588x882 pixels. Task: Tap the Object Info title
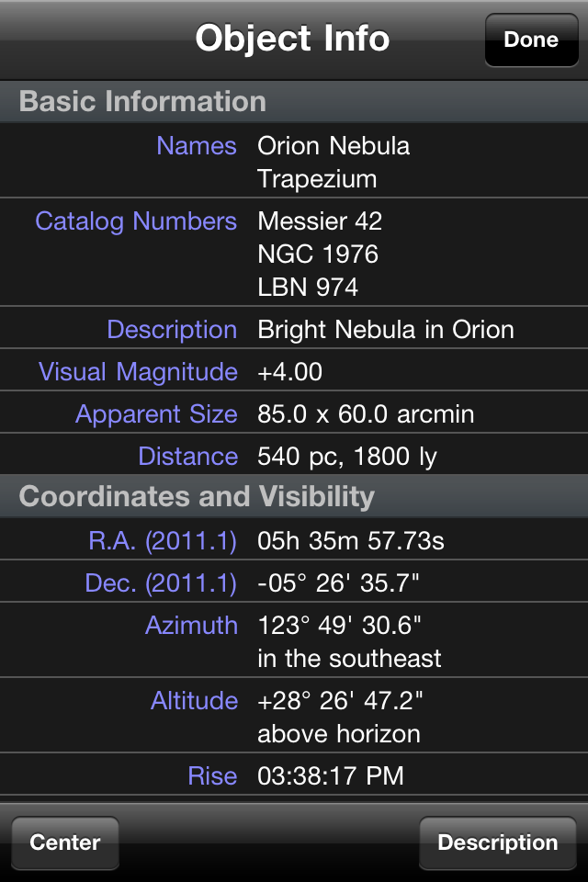pyautogui.click(x=292, y=39)
